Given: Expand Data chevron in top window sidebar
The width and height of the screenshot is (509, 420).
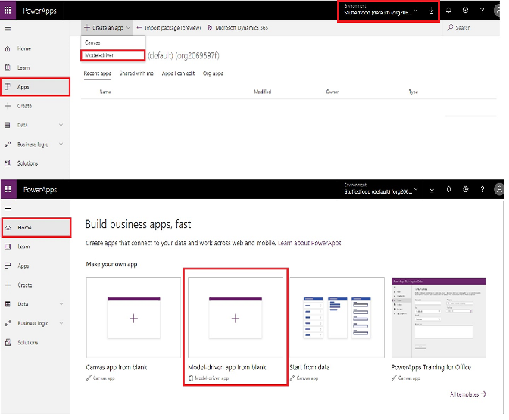Looking at the screenshot, I should tap(61, 125).
